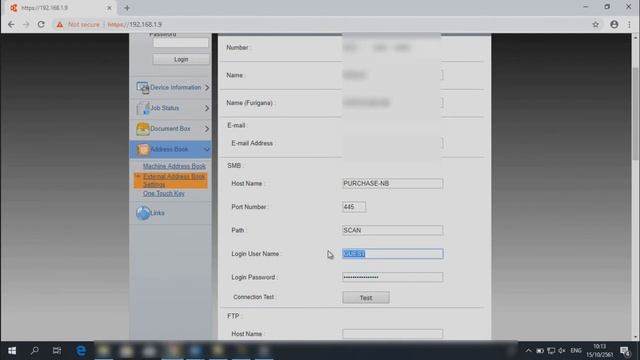Click the Connection Test button

coord(366,298)
